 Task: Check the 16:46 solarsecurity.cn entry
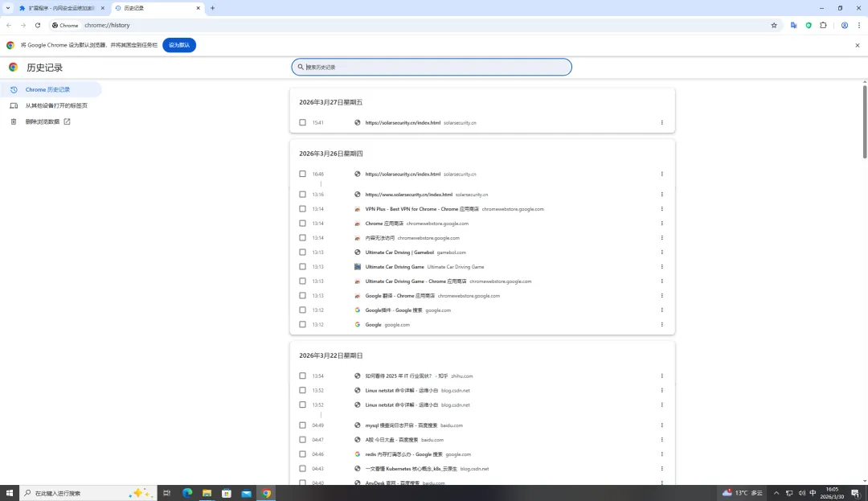(302, 174)
